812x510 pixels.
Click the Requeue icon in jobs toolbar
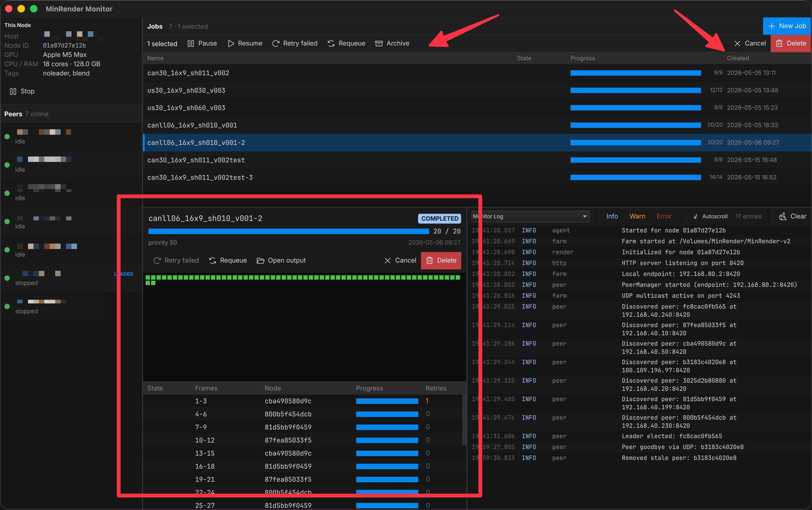331,44
